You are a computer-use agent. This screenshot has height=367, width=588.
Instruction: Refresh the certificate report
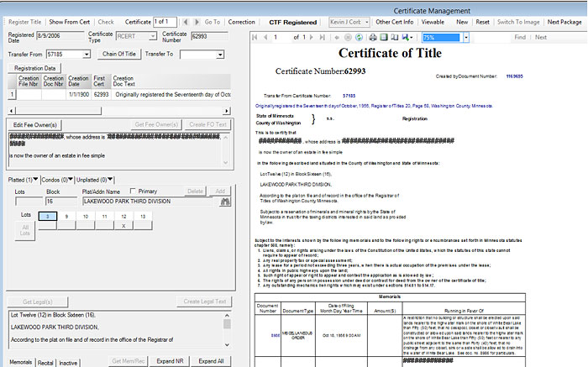(359, 37)
